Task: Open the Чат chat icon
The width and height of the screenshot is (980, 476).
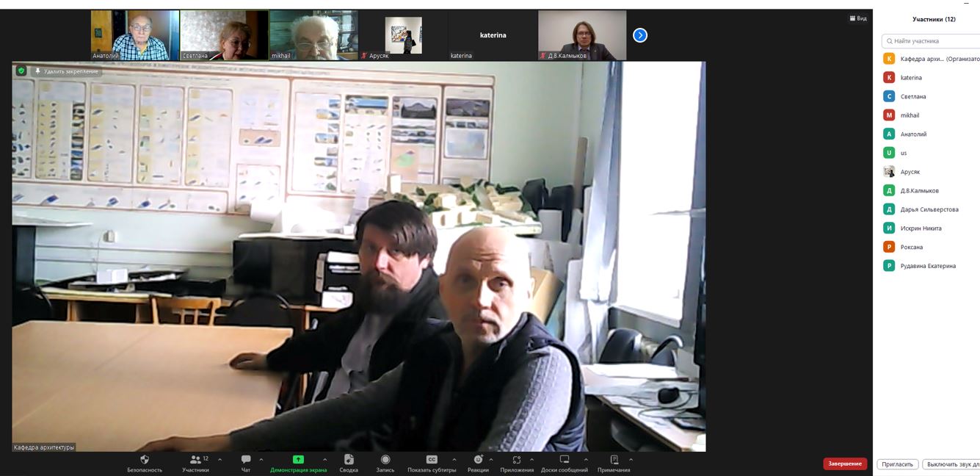Action: pos(246,460)
